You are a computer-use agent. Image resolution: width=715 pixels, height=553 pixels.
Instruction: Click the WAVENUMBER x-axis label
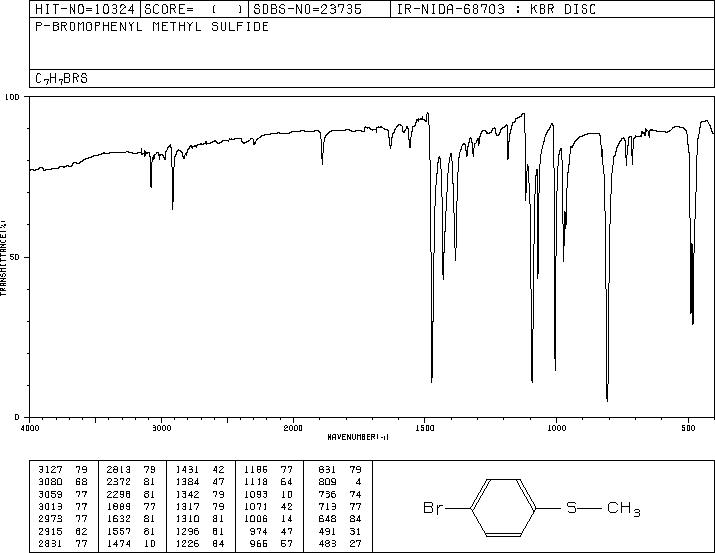click(358, 437)
